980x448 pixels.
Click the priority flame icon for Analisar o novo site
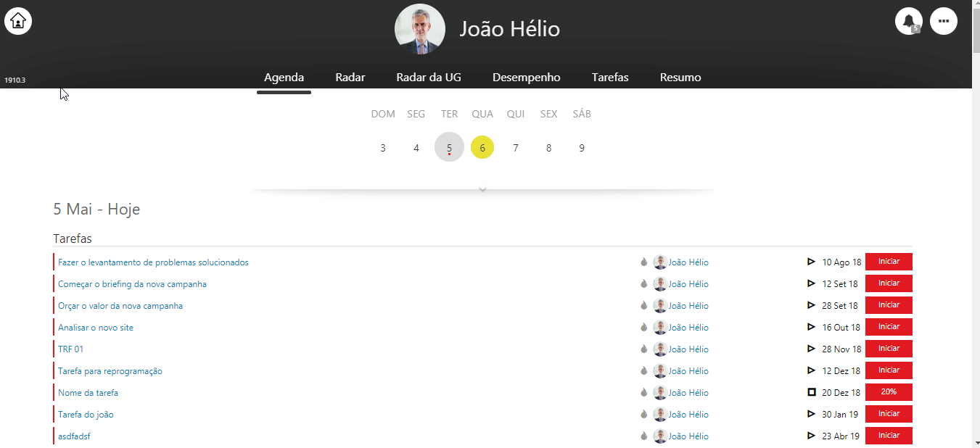tap(643, 328)
